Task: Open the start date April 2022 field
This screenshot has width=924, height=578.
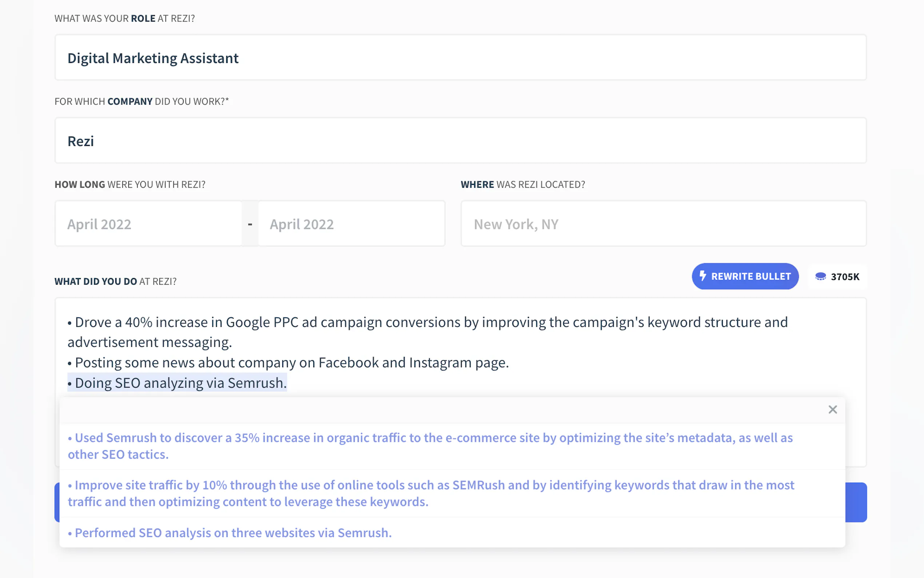Action: (148, 224)
